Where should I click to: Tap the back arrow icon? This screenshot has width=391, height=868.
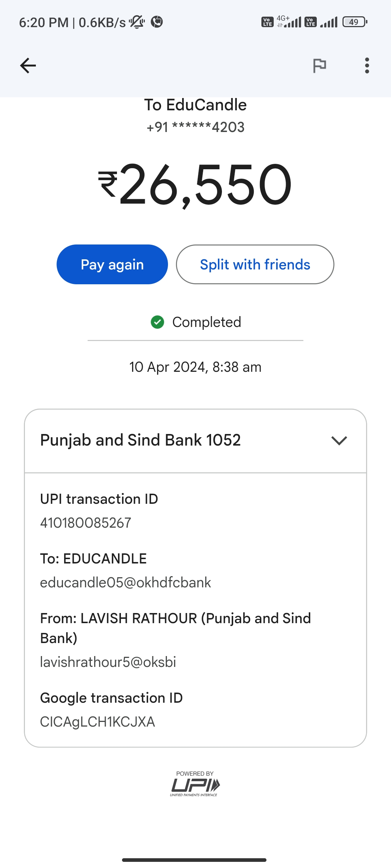click(x=28, y=65)
